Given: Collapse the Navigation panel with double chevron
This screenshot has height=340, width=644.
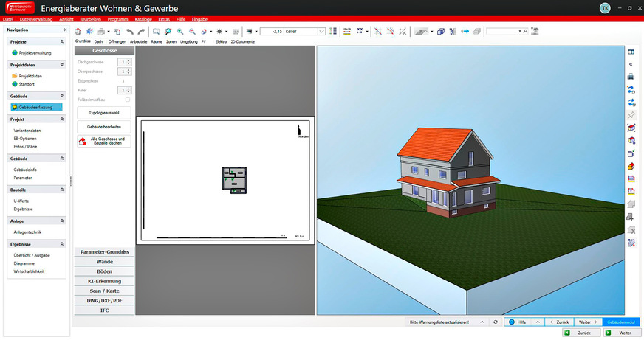Looking at the screenshot, I should (65, 30).
